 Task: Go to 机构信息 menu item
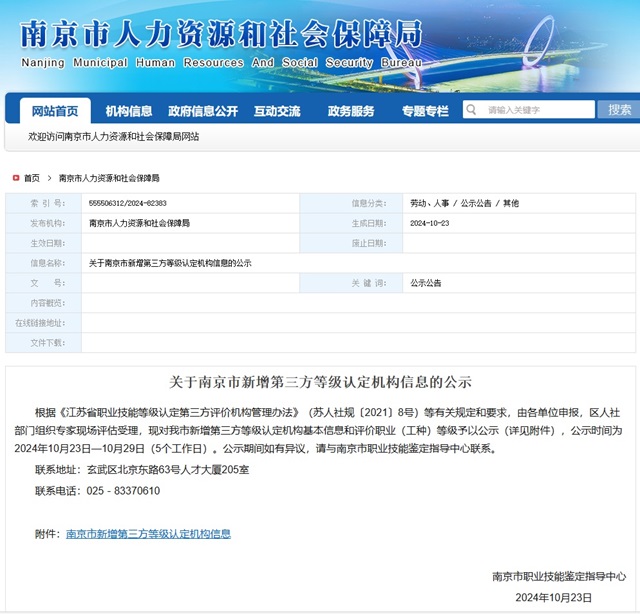(129, 111)
